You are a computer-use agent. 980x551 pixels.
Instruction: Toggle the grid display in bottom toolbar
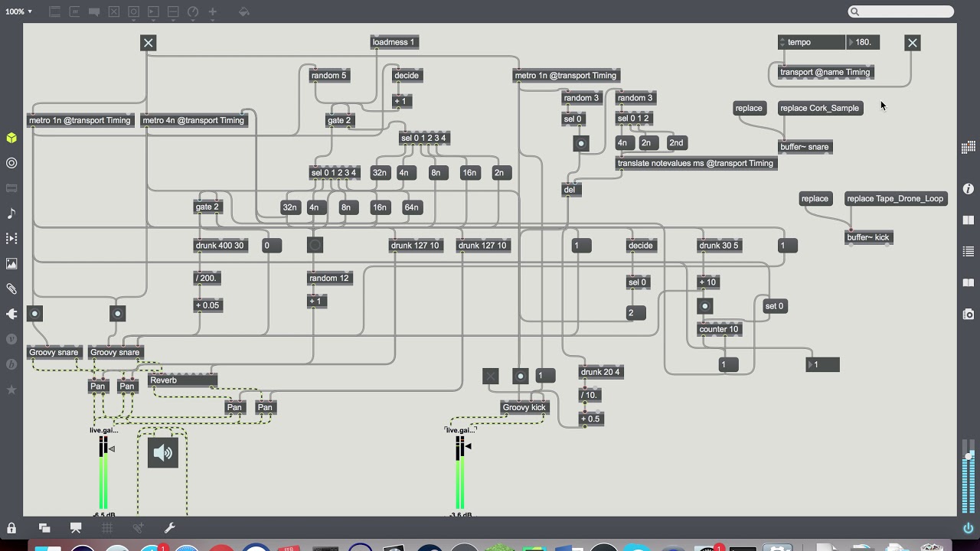[107, 528]
